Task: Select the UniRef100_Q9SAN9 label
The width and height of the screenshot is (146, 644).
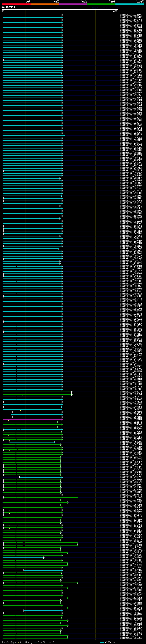Action: click(131, 85)
